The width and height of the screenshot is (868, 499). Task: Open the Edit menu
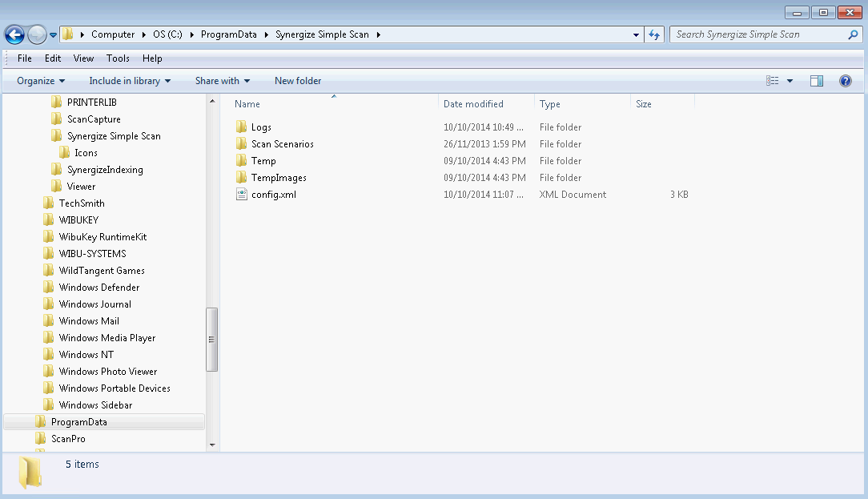tap(53, 58)
